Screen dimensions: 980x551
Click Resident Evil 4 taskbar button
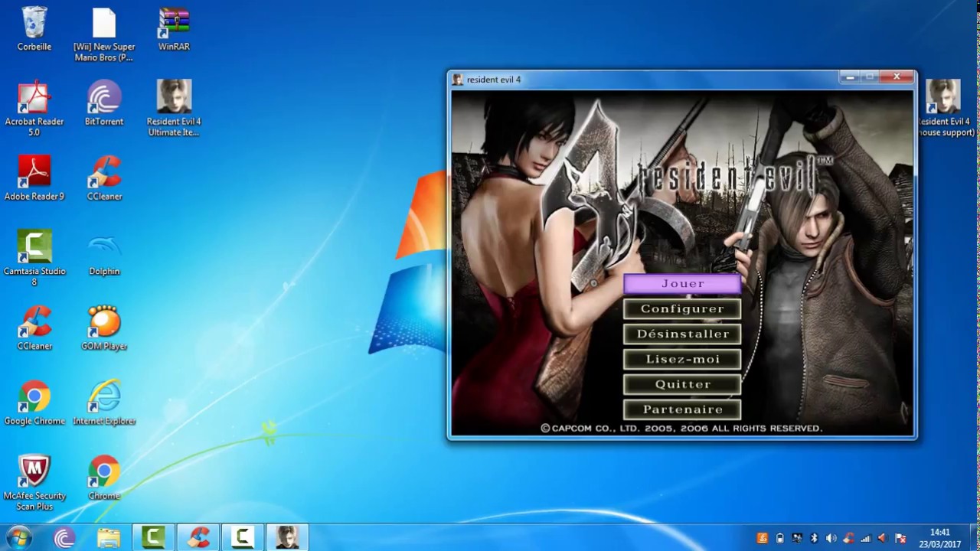click(x=287, y=537)
